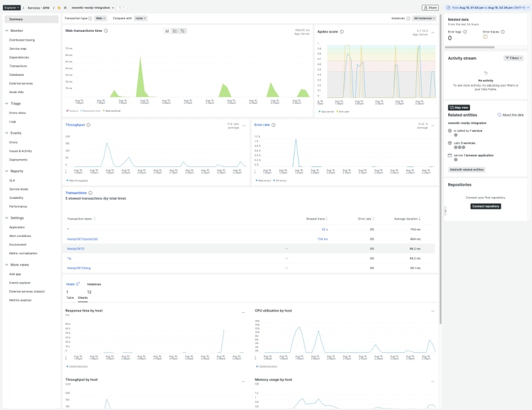The width and height of the screenshot is (532, 410).
Task: Click the info icon beside Apdex score
Action: pyautogui.click(x=342, y=32)
